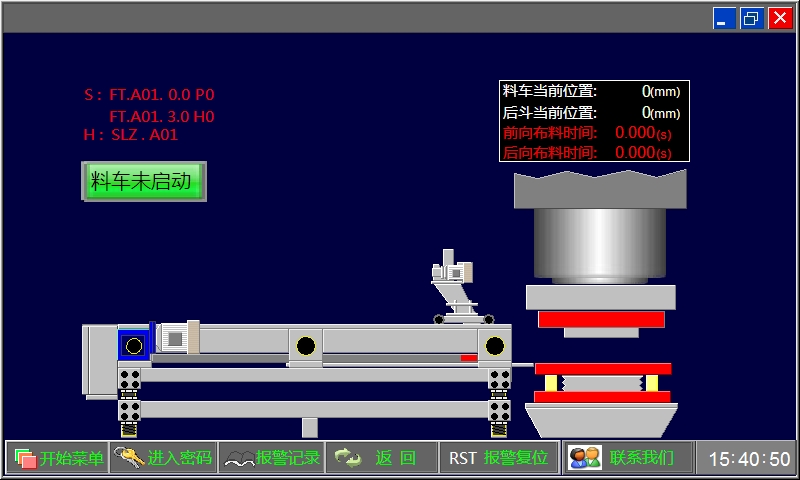Click the clock display showing 15:40:50
Image resolution: width=800 pixels, height=480 pixels.
tap(749, 459)
